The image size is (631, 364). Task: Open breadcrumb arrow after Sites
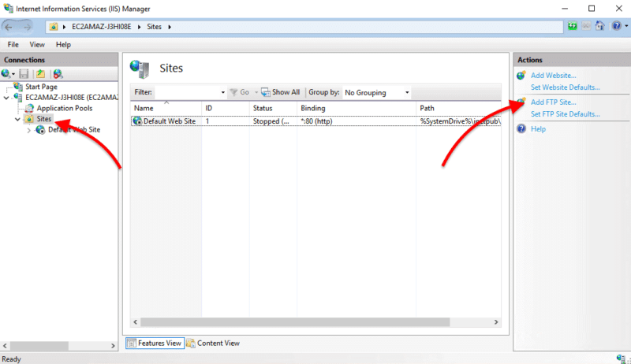170,27
